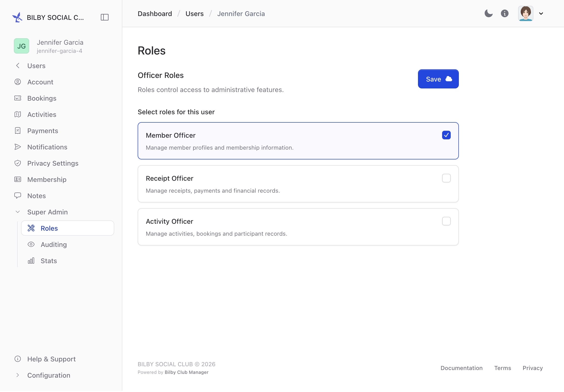564x392 pixels.
Task: Click the Jennifer Garcia name in sidebar
Action: 60,42
